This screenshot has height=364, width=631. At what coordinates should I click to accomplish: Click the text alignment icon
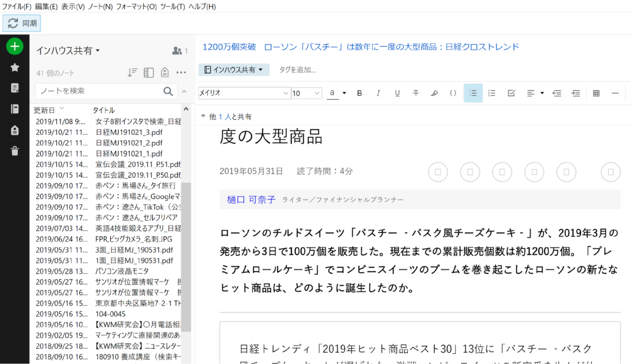pyautogui.click(x=531, y=93)
